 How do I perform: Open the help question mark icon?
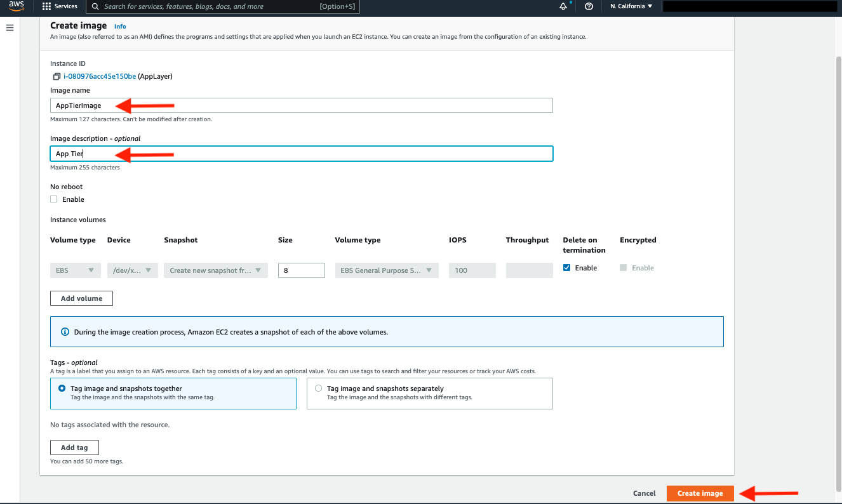pyautogui.click(x=589, y=6)
